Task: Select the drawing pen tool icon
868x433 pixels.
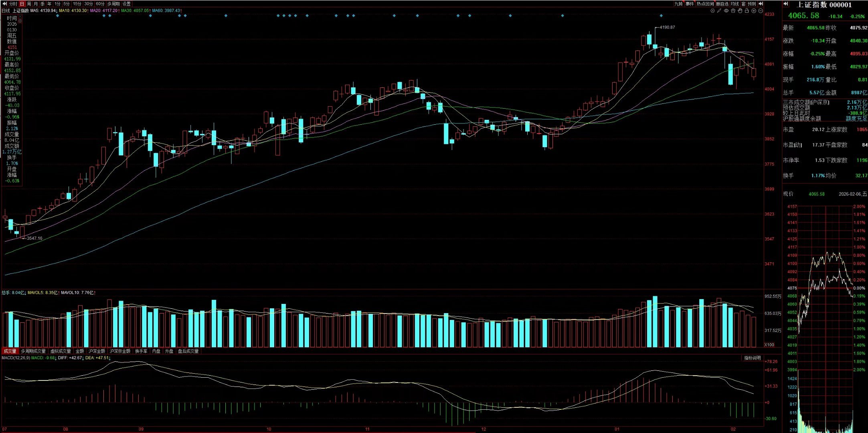Action: tap(719, 11)
